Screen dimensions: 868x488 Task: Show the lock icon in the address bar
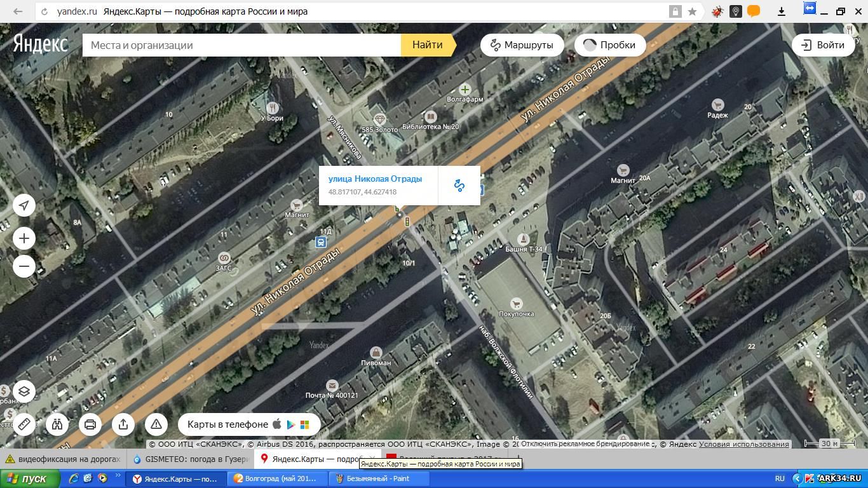coord(675,11)
